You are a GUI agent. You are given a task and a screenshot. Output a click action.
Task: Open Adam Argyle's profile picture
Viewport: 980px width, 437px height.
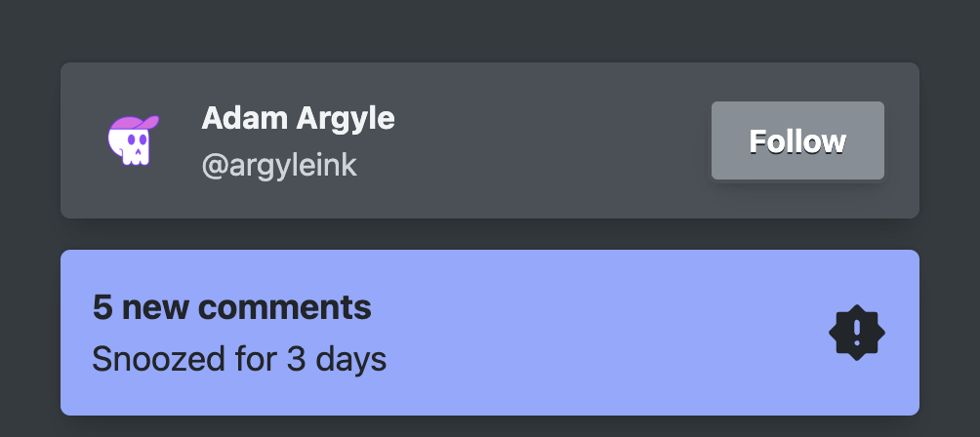(133, 140)
